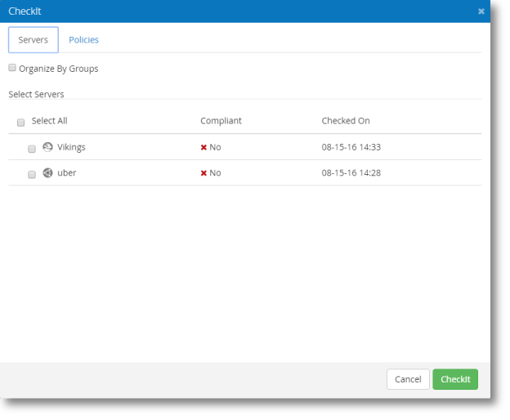Click the uber server icon
The height and width of the screenshot is (420, 510).
point(47,173)
